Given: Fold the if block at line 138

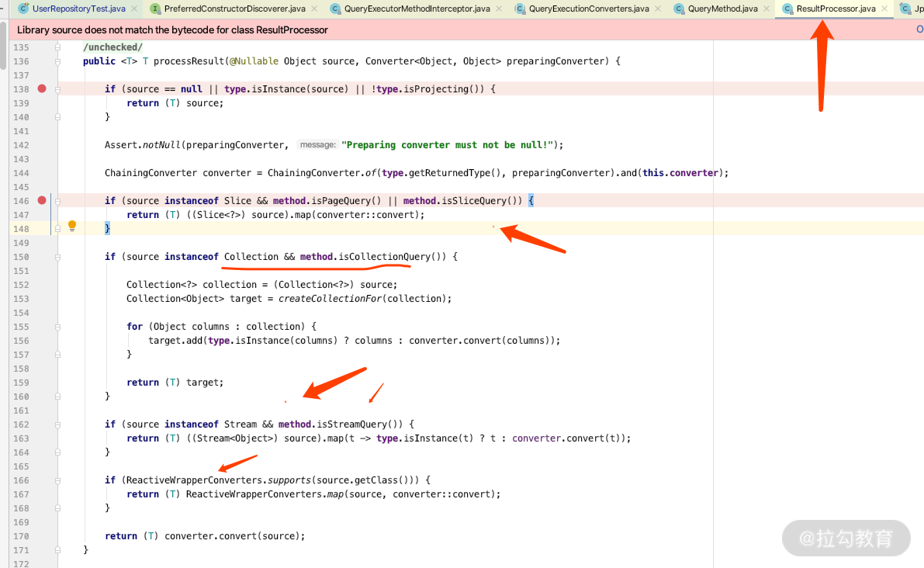Looking at the screenshot, I should click(57, 89).
